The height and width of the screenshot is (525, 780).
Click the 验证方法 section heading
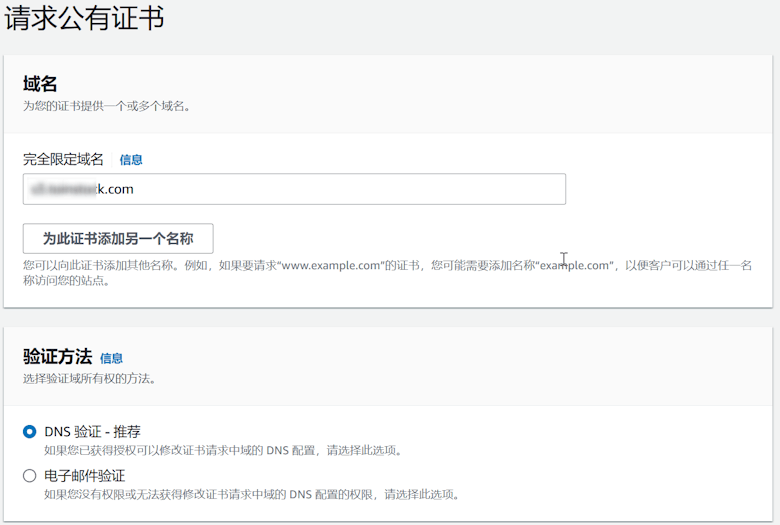point(57,357)
